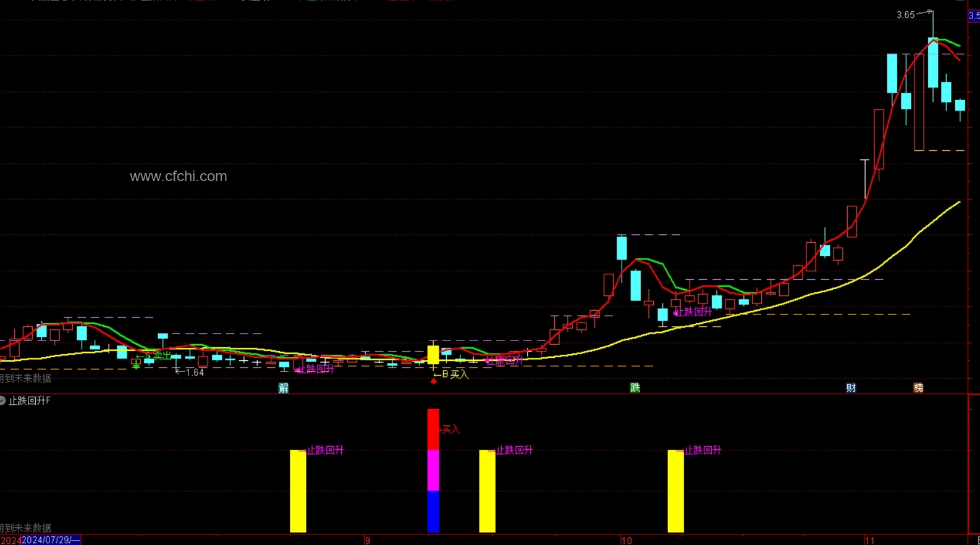Open the 榜 info marker on timeline
This screenshot has height=545, width=980.
click(x=919, y=387)
